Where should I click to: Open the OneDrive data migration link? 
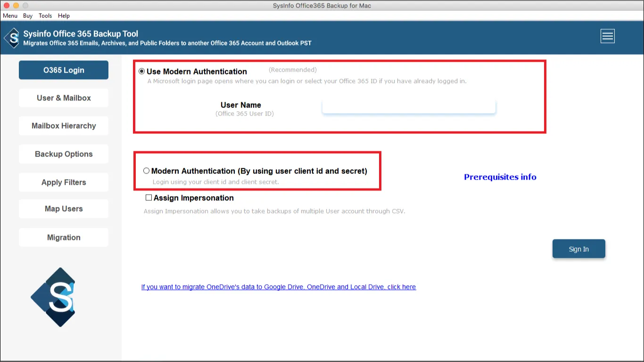click(x=279, y=287)
